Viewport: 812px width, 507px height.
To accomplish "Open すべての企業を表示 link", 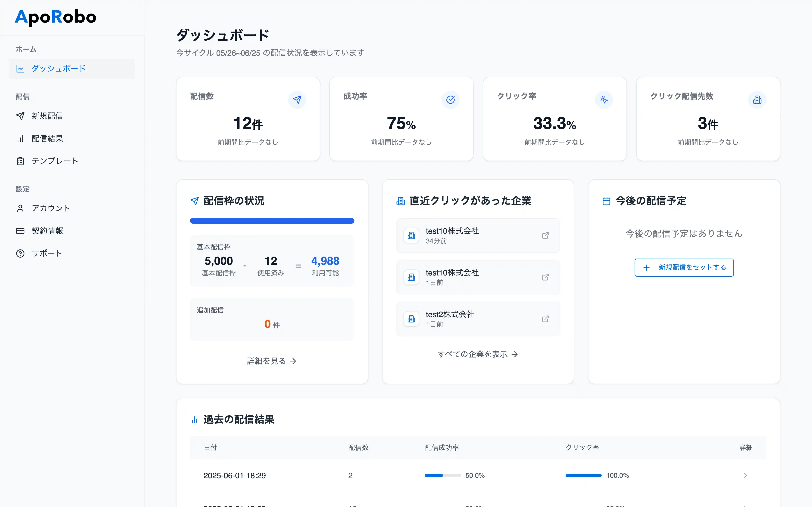I will tap(478, 354).
